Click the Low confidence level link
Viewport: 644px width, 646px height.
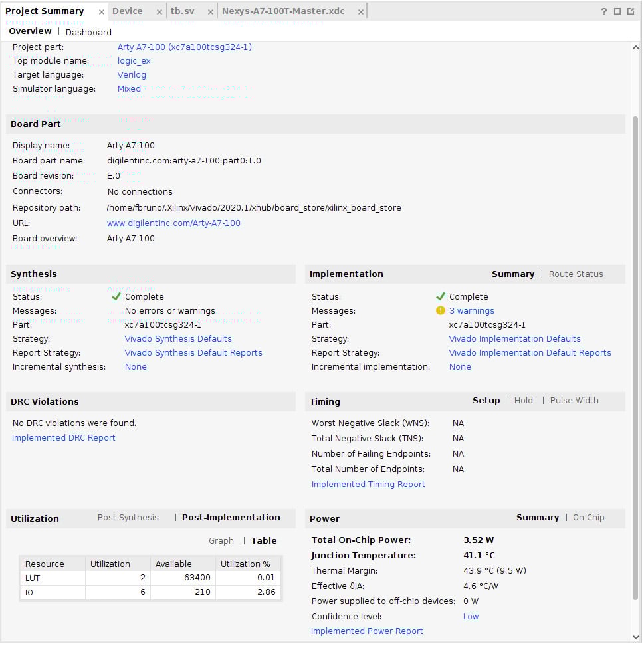click(x=471, y=617)
